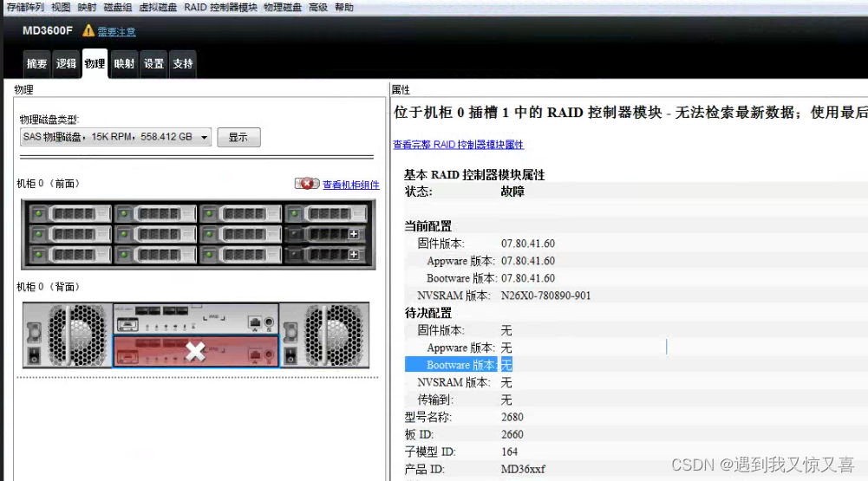Switch to the 设置 tab

click(153, 63)
